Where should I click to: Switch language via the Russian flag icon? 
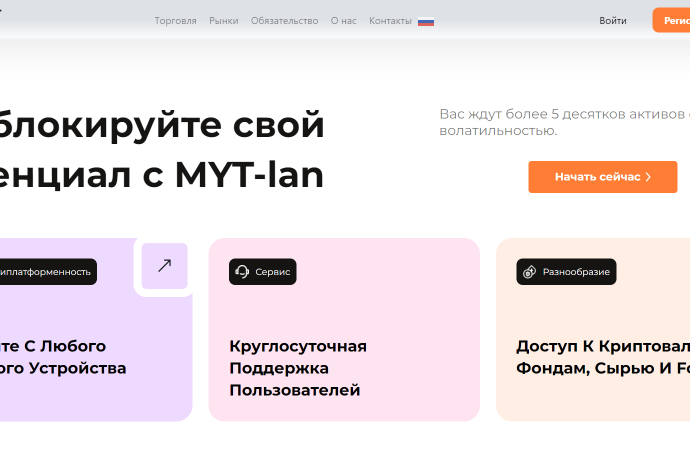click(x=426, y=22)
